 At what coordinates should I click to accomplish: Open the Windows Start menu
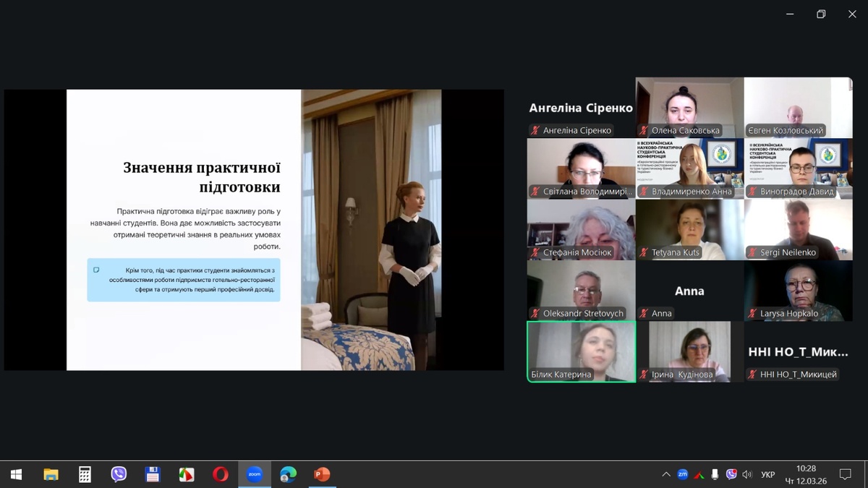16,474
